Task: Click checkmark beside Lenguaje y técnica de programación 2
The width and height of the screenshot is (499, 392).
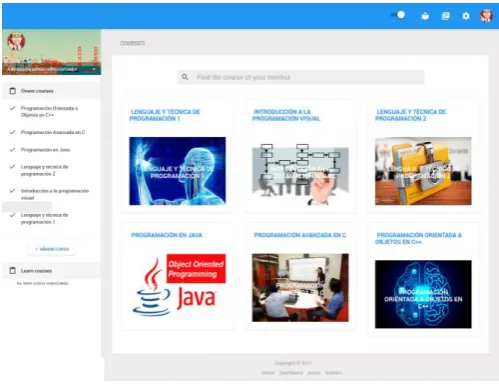Action: click(x=12, y=167)
